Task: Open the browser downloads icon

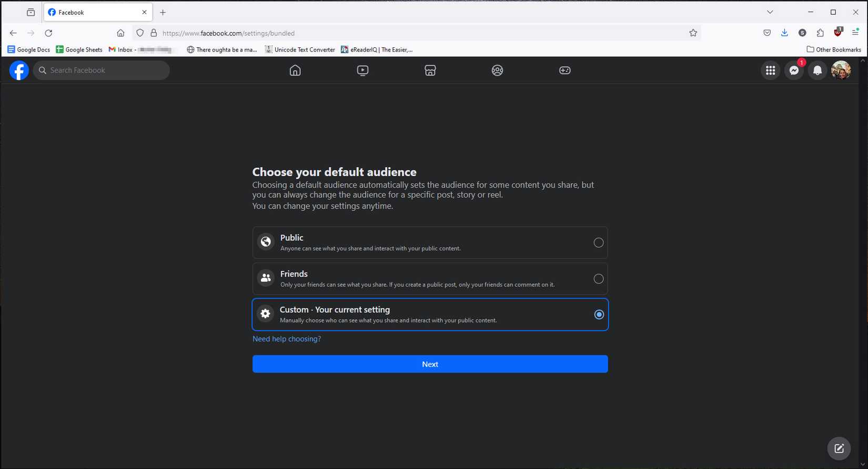Action: point(784,33)
